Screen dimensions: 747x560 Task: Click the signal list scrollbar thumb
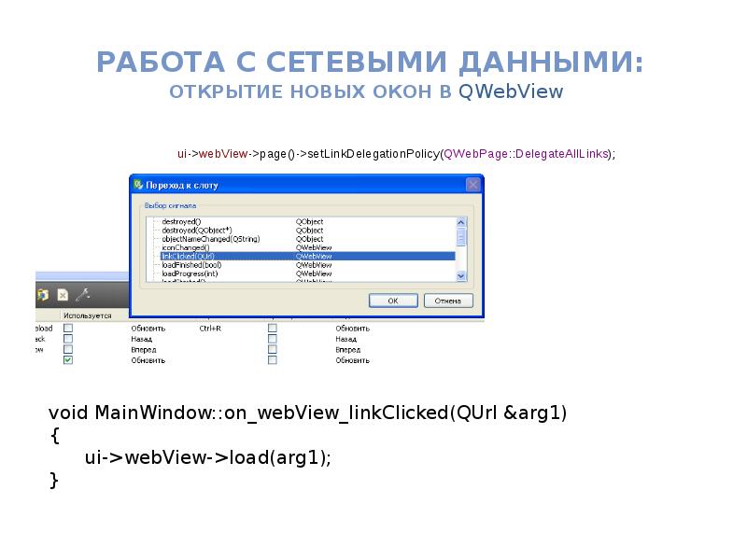pos(460,237)
